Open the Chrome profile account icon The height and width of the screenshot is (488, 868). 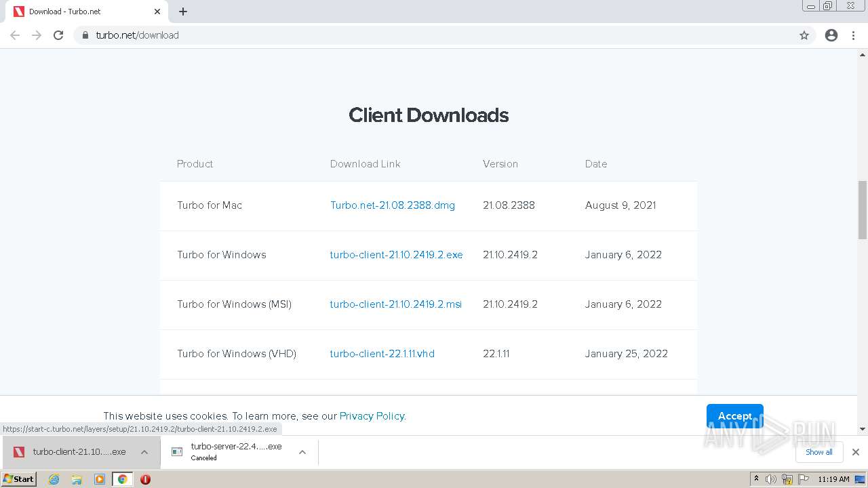(x=831, y=35)
